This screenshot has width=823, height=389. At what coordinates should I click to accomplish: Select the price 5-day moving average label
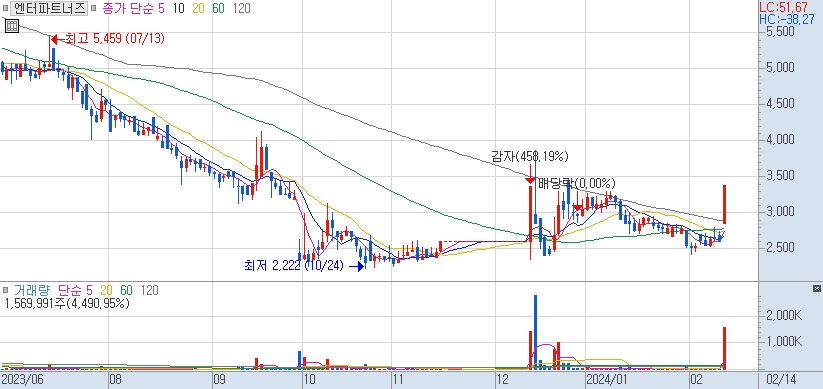click(x=161, y=8)
